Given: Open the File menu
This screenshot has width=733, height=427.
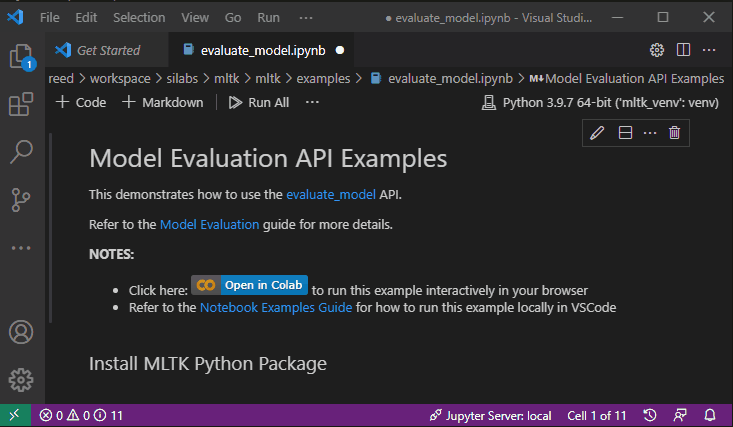Looking at the screenshot, I should click(x=50, y=17).
